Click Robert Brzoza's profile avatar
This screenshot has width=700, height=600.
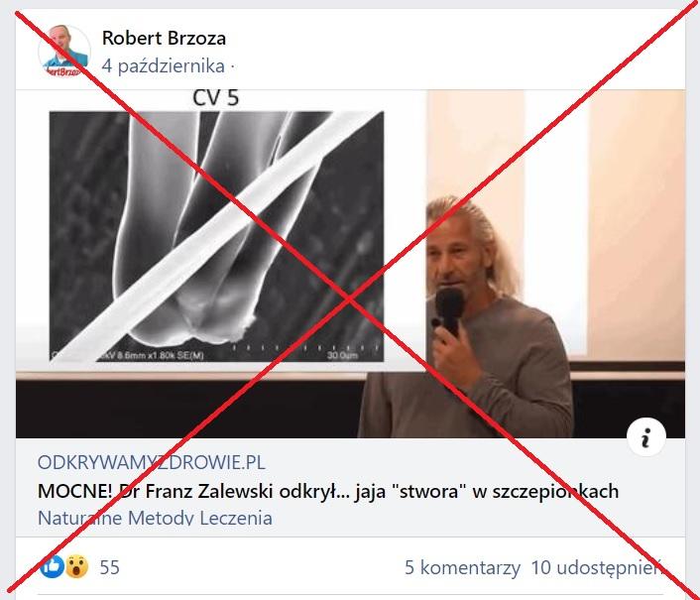[x=64, y=51]
